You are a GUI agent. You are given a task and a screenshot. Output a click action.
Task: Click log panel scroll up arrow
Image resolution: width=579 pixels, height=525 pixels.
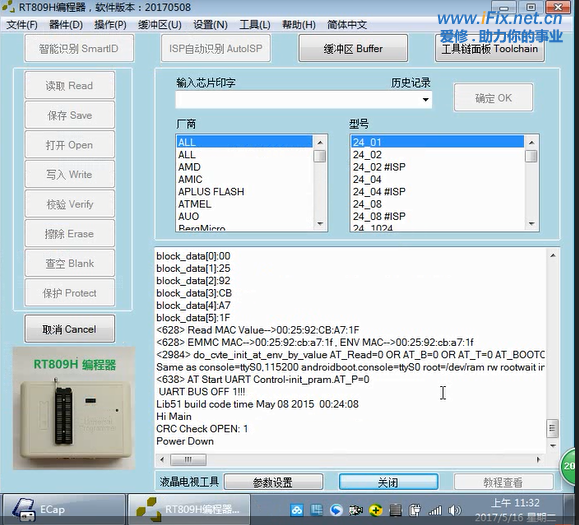pos(553,255)
